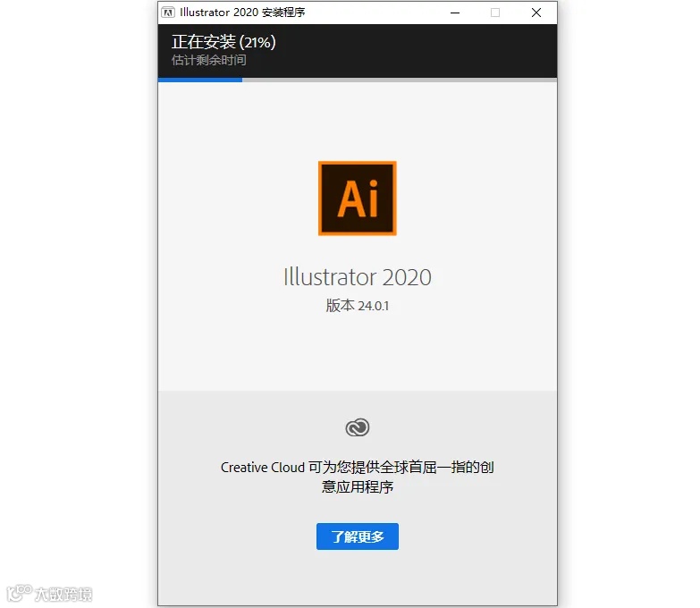
Task: Minimize the Illustrator 2020 installer window
Action: point(455,13)
